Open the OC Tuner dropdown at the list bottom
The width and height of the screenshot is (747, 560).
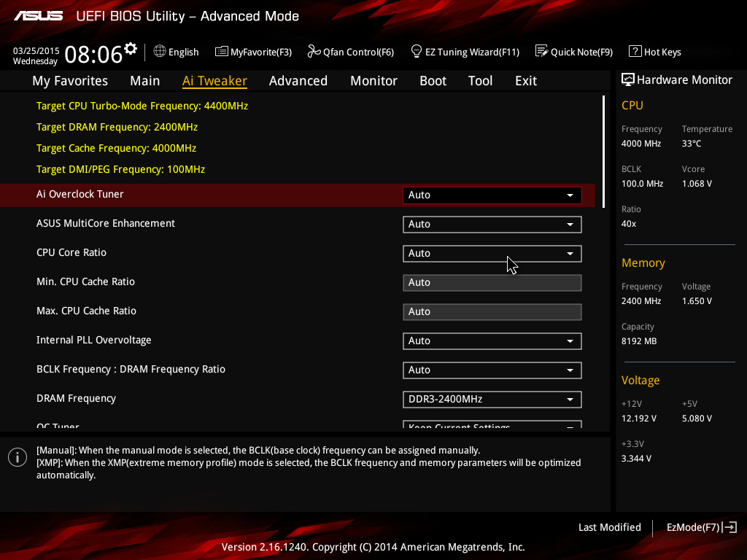point(492,424)
